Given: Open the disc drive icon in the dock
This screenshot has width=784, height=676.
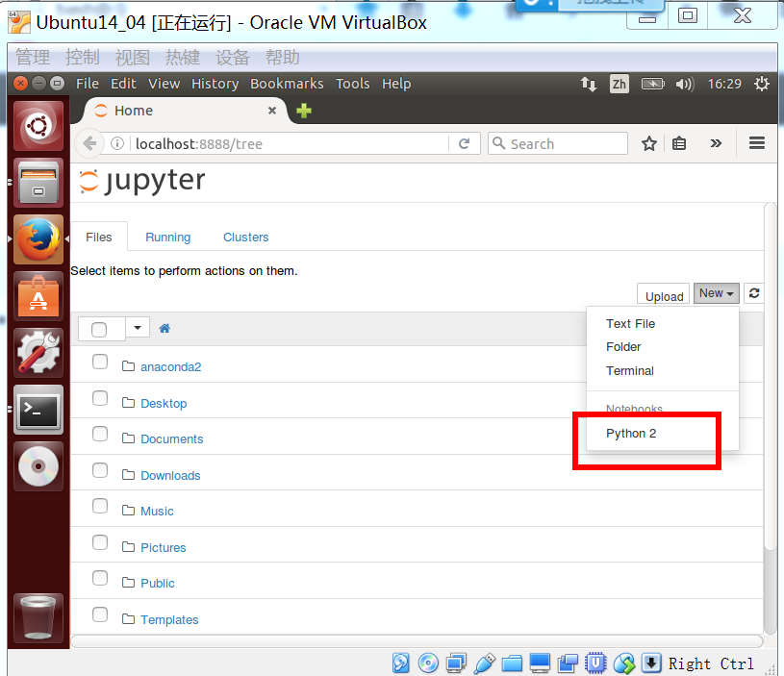Looking at the screenshot, I should point(38,466).
